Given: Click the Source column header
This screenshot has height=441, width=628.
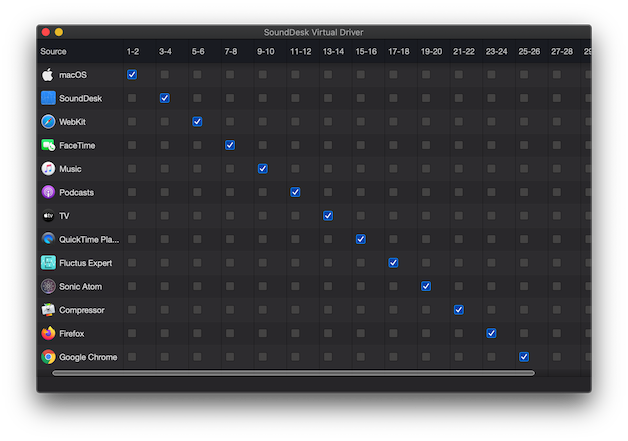Looking at the screenshot, I should click(x=53, y=51).
